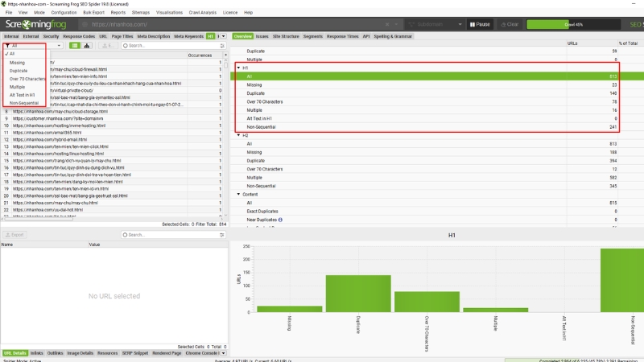Select the linux-hosting.html URL row

pyautogui.click(x=112, y=154)
